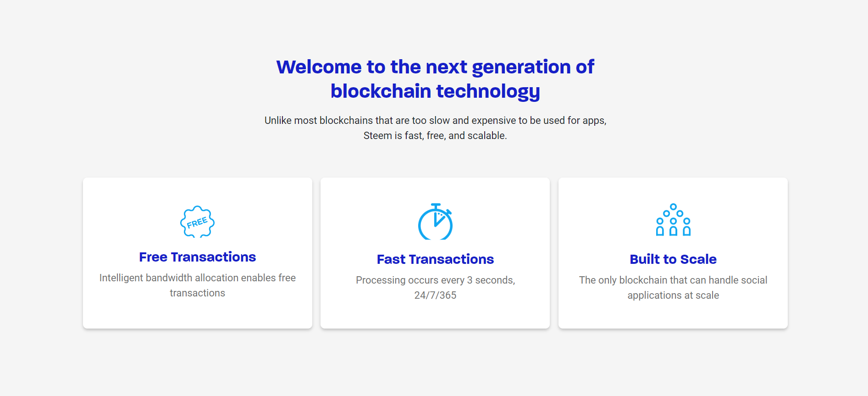The image size is (868, 396).
Task: Click the word 'Welcome' in main heading
Action: coord(319,67)
